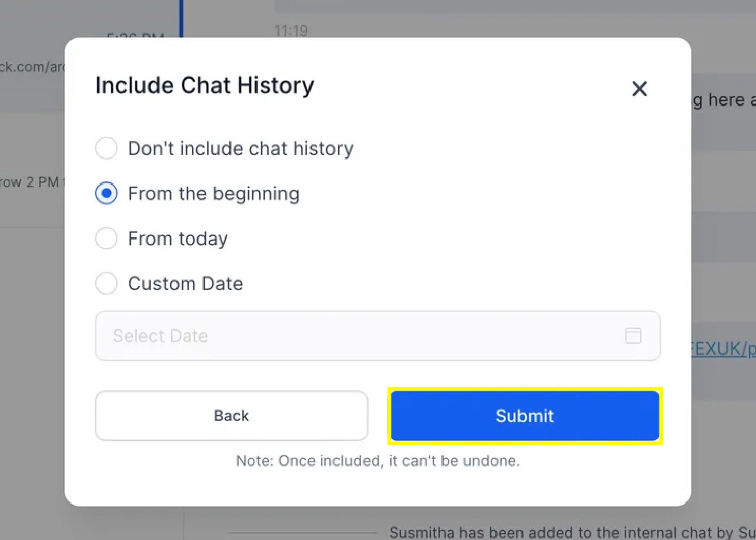
Task: Close the Include Chat History dialog
Action: [639, 89]
